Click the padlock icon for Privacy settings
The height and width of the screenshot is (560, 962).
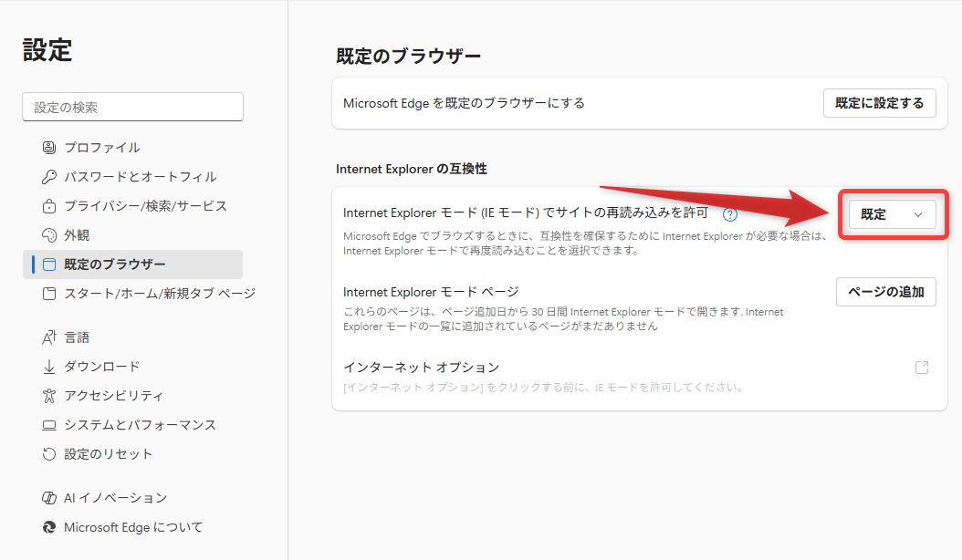pos(49,206)
